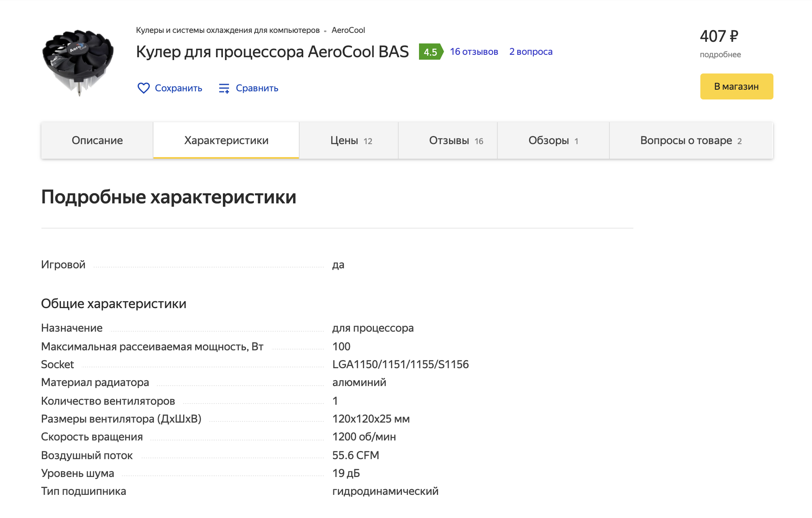Click the 407 ₽ price
Screen dimensions: 812x518
click(x=719, y=37)
